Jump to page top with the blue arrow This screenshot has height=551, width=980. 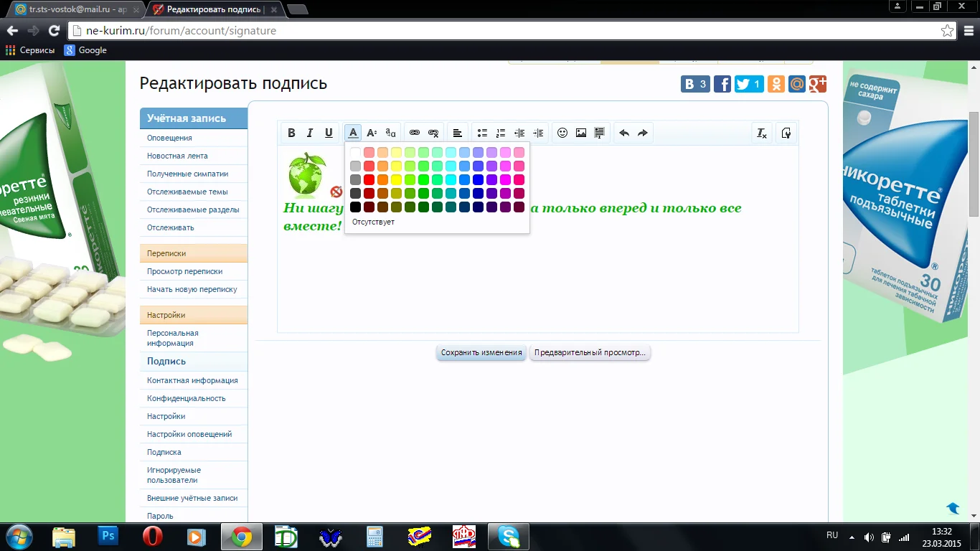tap(953, 508)
